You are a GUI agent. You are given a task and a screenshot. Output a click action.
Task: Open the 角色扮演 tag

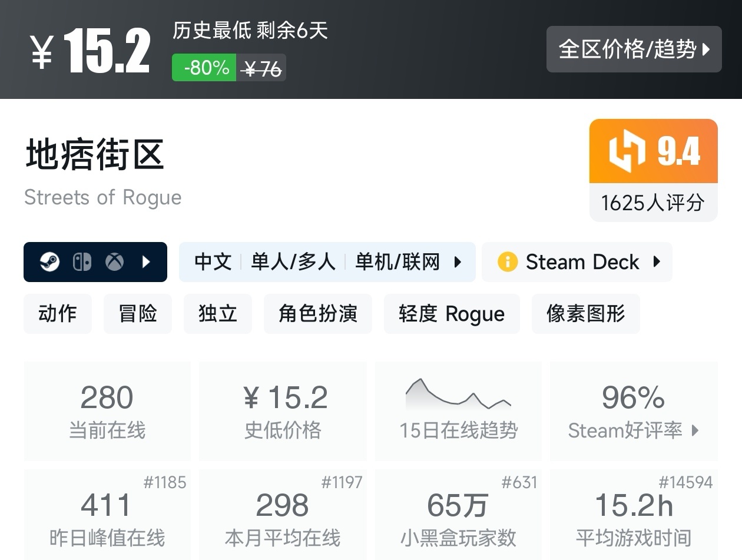coord(318,313)
